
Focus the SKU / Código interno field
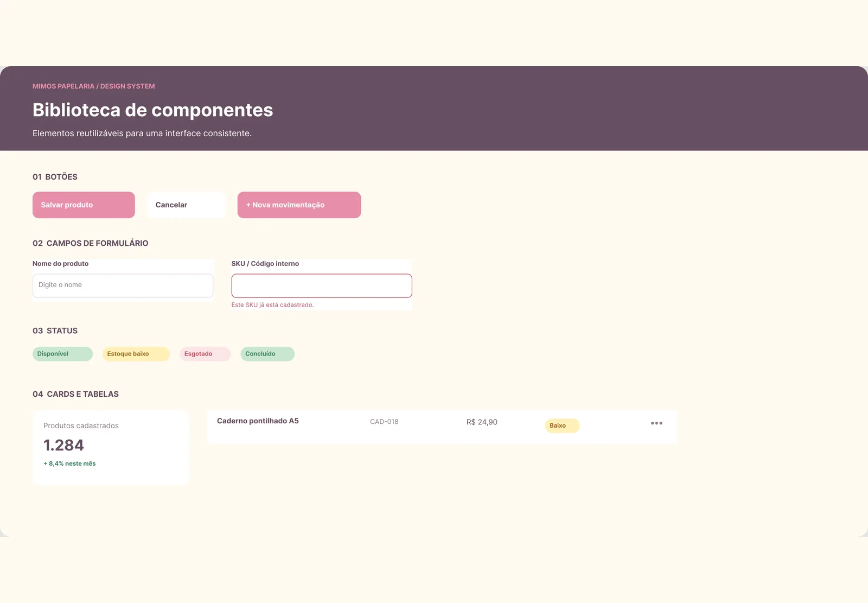(322, 285)
